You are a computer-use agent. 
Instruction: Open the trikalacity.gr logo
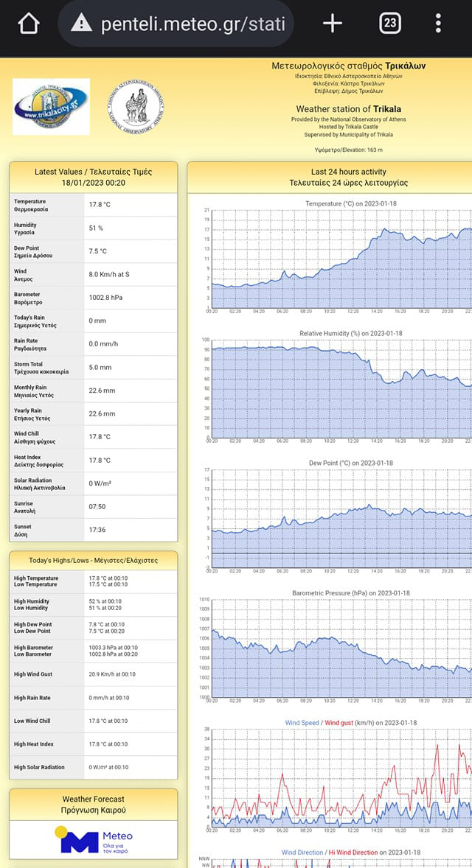click(51, 107)
